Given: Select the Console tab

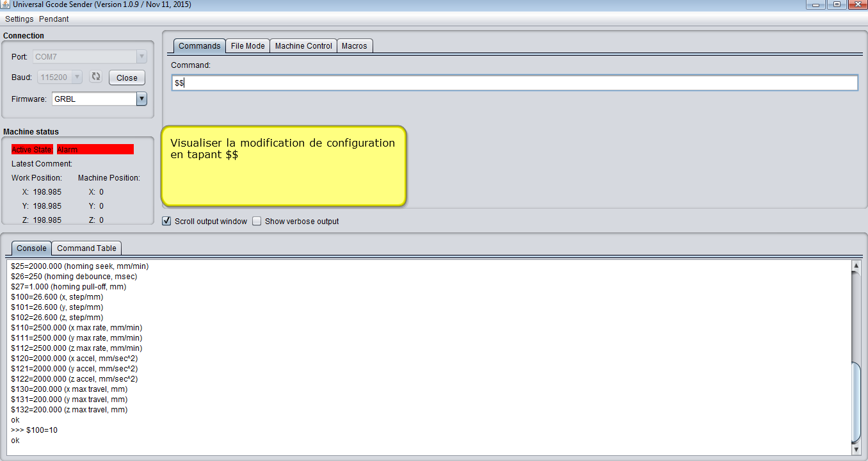Looking at the screenshot, I should pos(31,248).
